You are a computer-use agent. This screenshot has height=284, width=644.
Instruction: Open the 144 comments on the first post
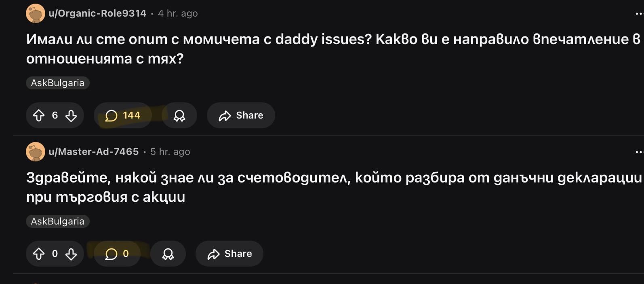pos(122,116)
